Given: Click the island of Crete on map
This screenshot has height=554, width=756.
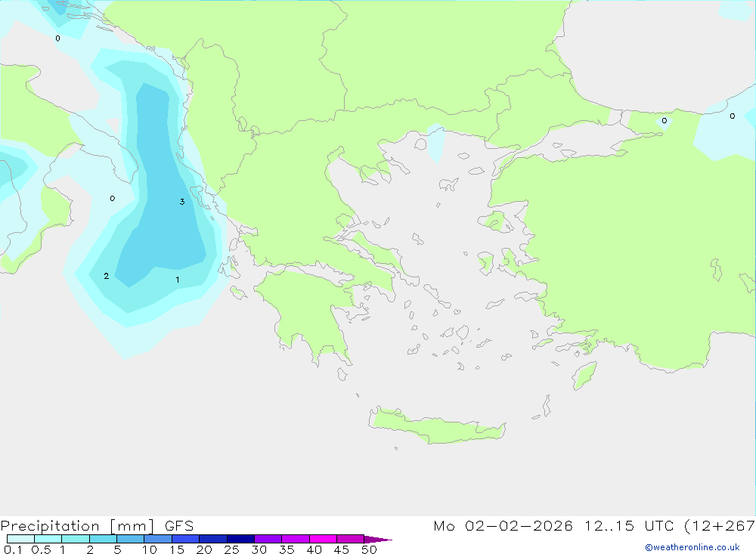Looking at the screenshot, I should tap(436, 426).
